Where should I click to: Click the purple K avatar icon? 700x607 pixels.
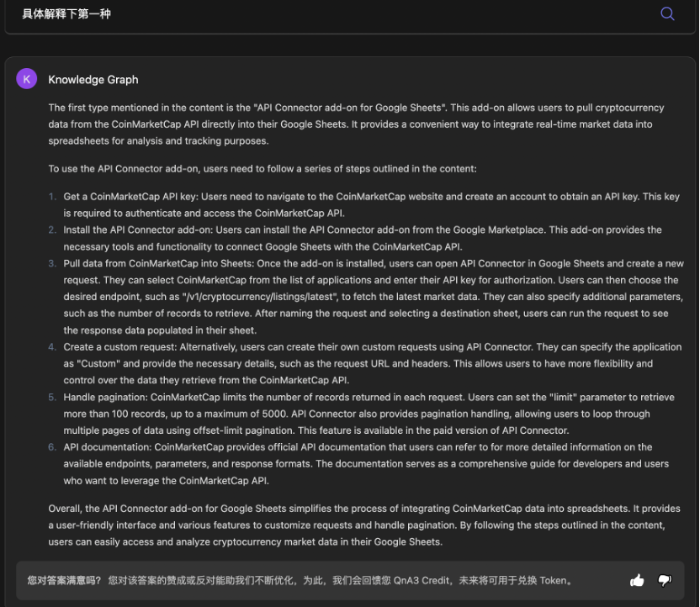27,79
